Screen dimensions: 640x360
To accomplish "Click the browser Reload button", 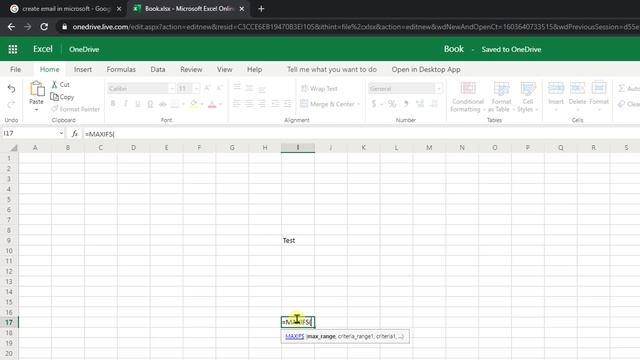I will coord(44,27).
